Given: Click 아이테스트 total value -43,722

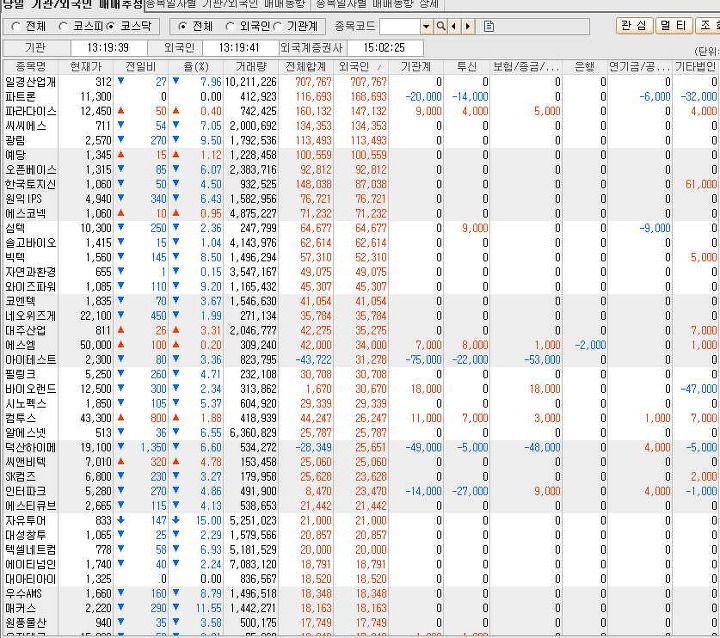Looking at the screenshot, I should (x=314, y=360).
